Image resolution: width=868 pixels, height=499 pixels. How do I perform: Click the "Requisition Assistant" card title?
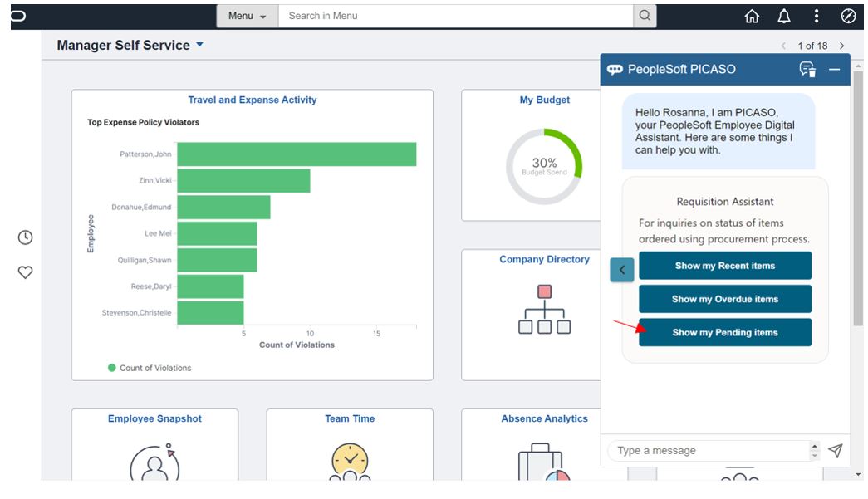pos(725,202)
